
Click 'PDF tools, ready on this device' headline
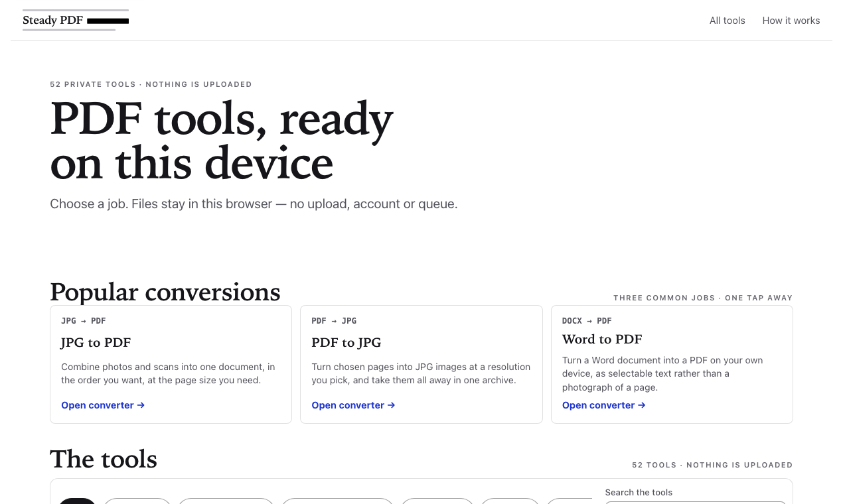222,141
